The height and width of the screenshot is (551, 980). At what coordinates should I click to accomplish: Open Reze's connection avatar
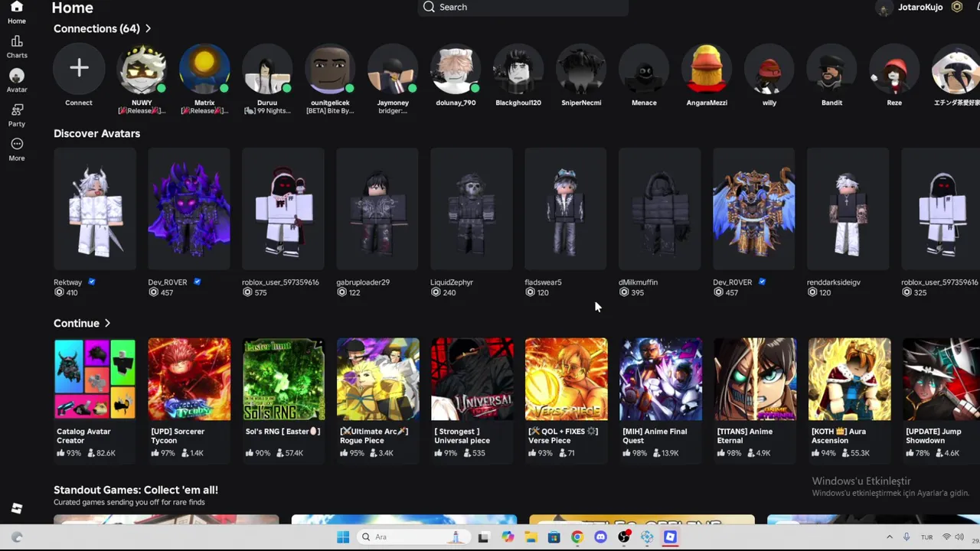click(x=894, y=68)
